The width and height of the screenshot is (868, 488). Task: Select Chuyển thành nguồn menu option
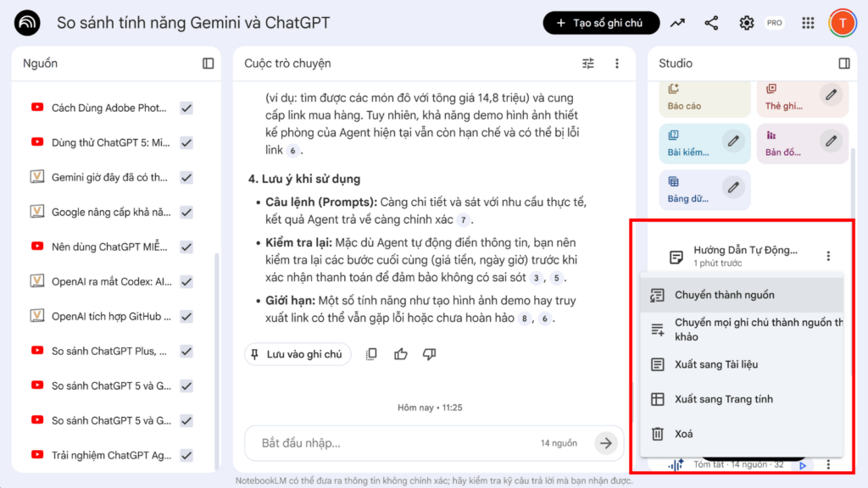click(724, 295)
